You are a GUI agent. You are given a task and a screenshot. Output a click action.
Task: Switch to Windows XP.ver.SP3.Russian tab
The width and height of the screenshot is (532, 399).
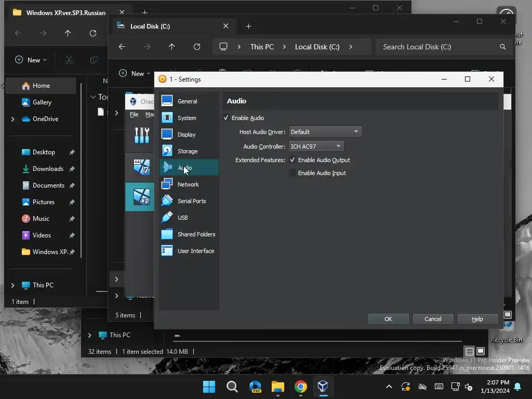click(x=66, y=12)
